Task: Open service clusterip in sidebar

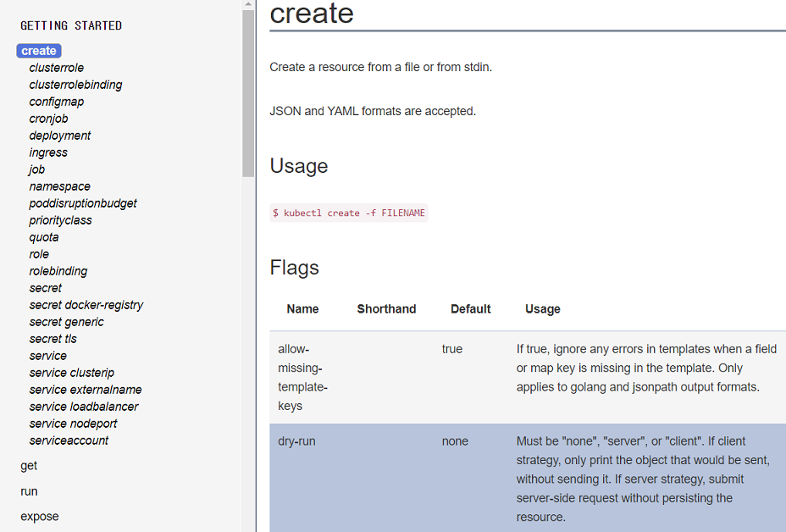Action: click(72, 373)
